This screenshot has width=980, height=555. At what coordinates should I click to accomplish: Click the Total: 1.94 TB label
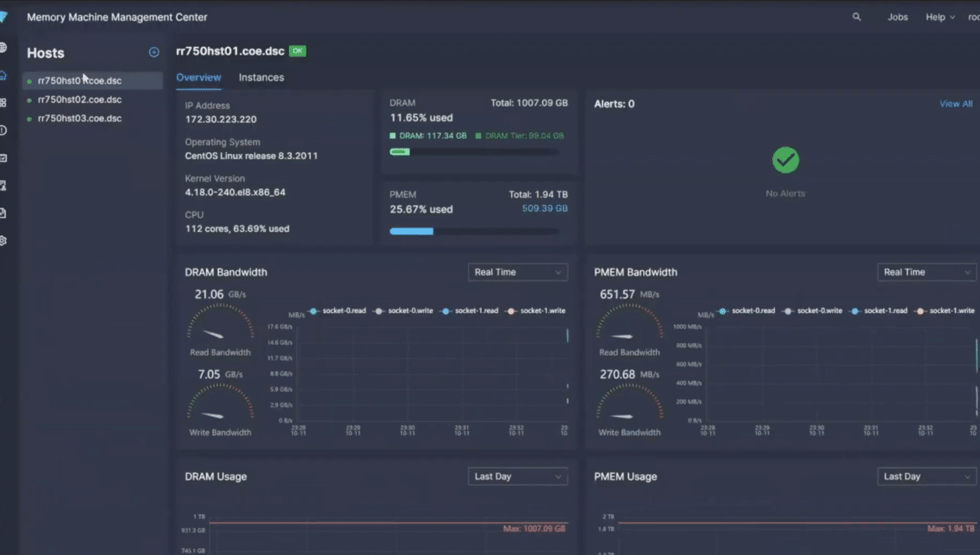[x=538, y=194]
